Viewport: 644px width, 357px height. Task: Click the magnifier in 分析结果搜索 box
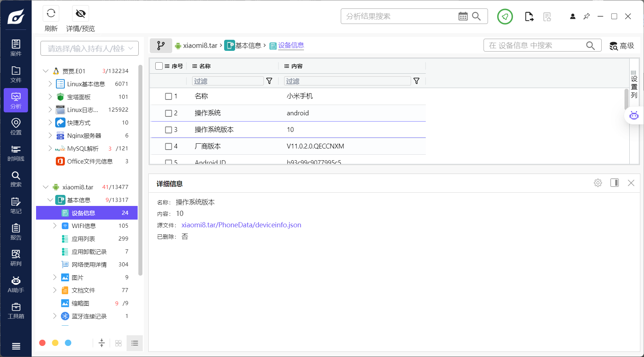pos(476,16)
